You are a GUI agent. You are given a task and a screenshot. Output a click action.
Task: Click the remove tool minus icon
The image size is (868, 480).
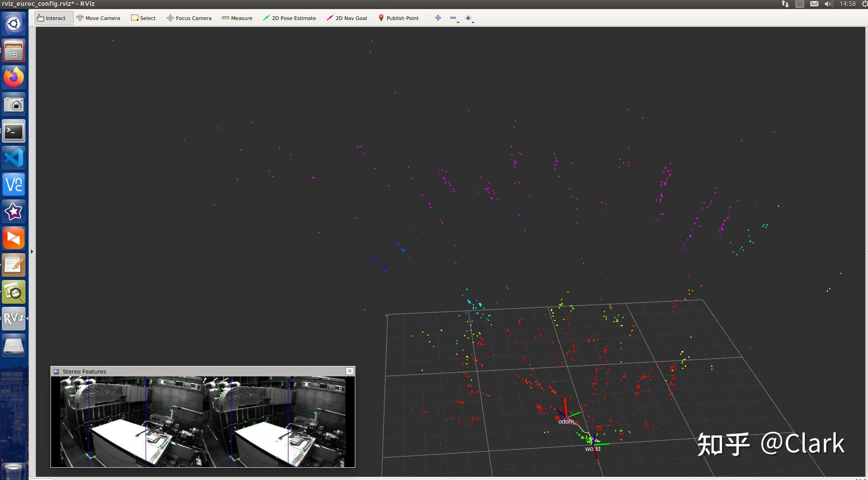(453, 18)
